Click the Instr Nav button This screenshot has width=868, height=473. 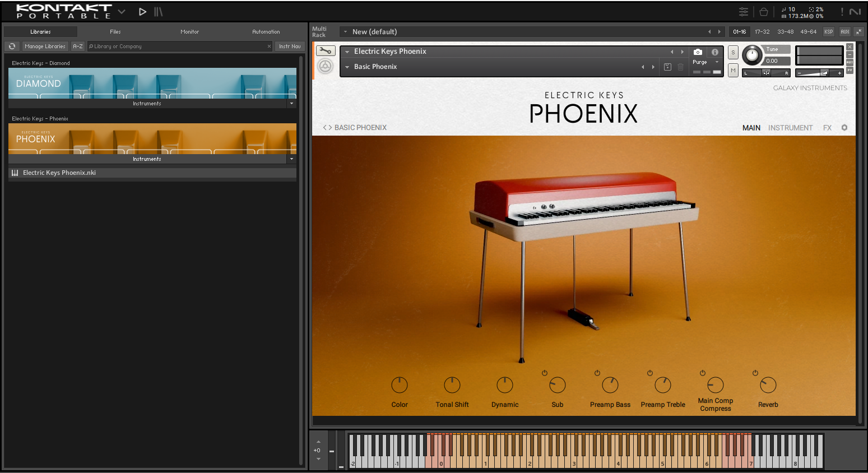(x=290, y=47)
